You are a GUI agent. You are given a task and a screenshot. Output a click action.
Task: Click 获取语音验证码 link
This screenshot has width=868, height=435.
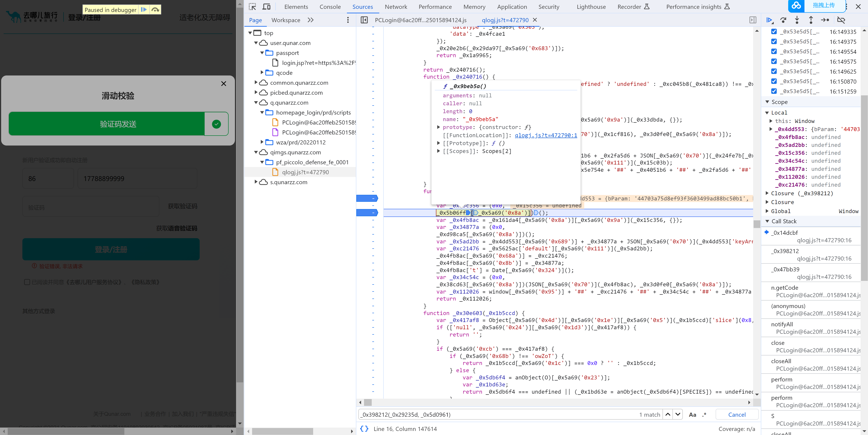[177, 228]
